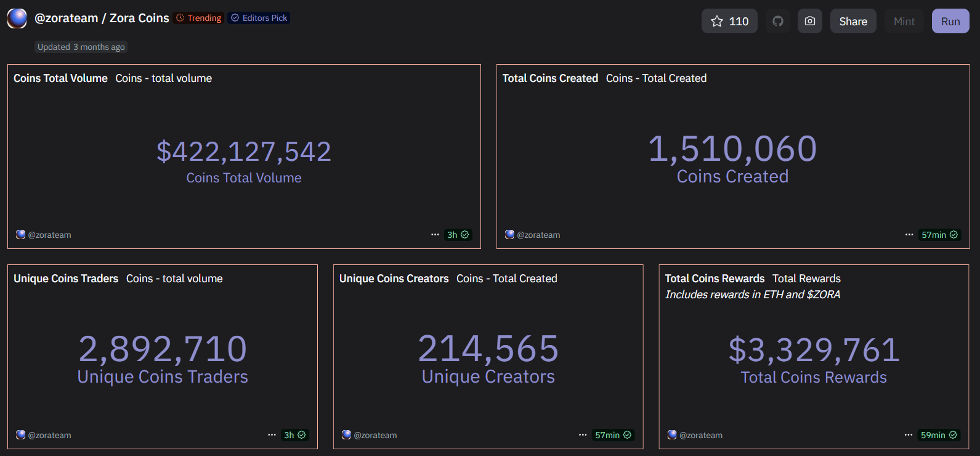Click the $422,127,542 counter value

coord(244,152)
